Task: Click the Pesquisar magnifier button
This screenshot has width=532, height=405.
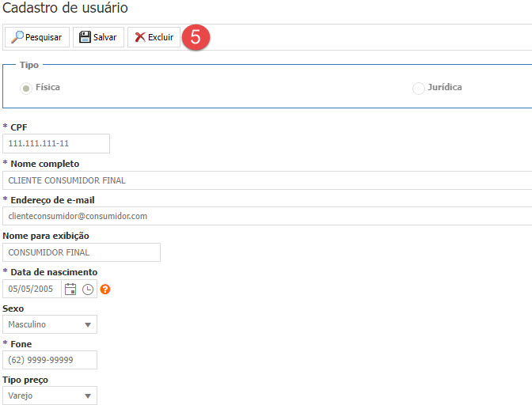Action: pyautogui.click(x=36, y=37)
